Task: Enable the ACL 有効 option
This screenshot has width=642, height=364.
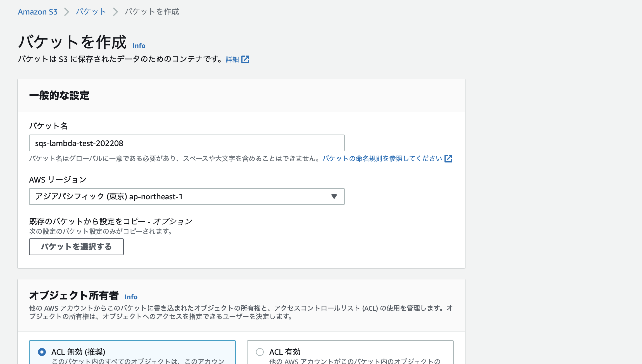Action: point(259,352)
